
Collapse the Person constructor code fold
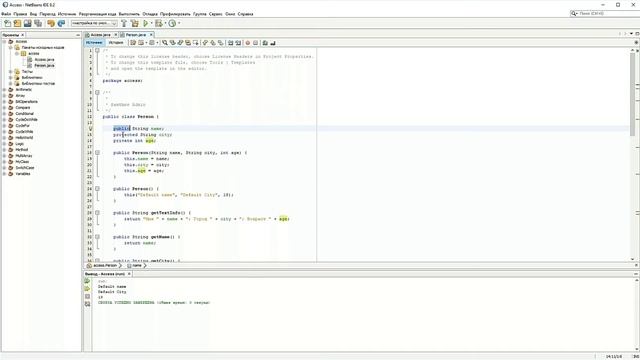98,153
